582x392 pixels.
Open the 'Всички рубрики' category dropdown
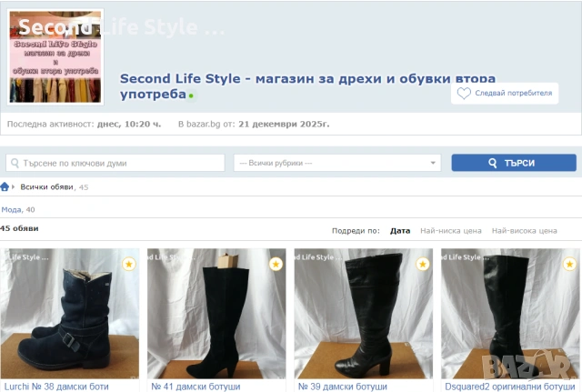336,163
